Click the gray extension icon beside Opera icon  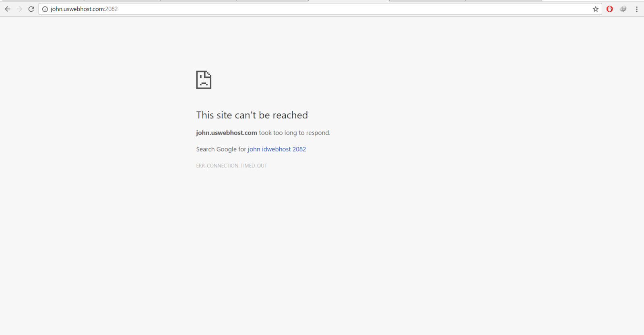[623, 9]
